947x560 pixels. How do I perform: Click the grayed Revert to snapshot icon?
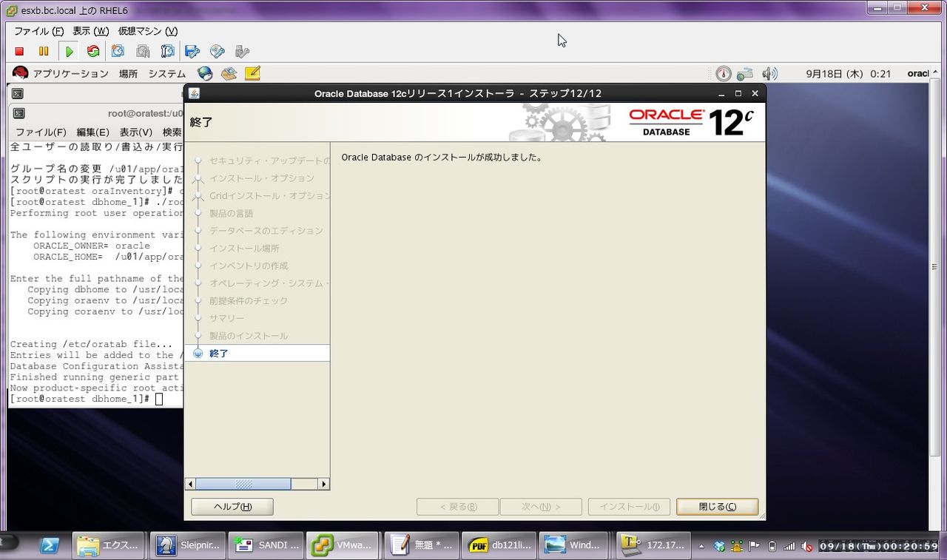point(143,52)
